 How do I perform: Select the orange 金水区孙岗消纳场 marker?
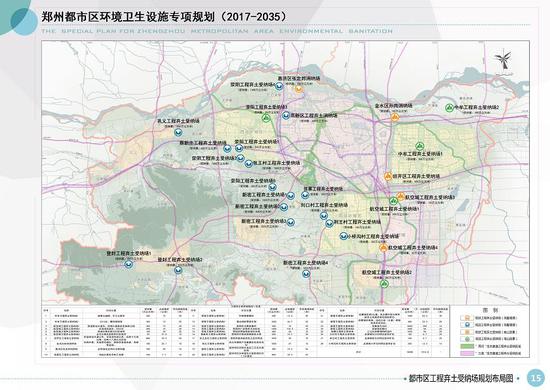click(x=395, y=117)
